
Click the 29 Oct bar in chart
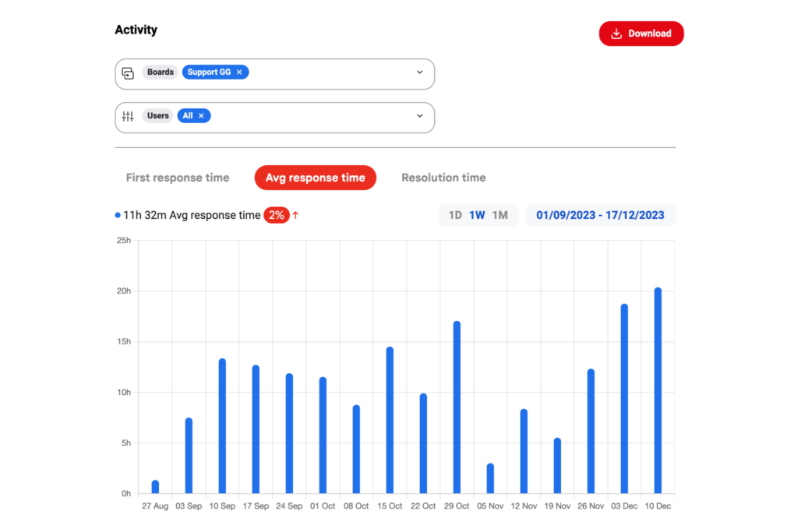coord(457,407)
